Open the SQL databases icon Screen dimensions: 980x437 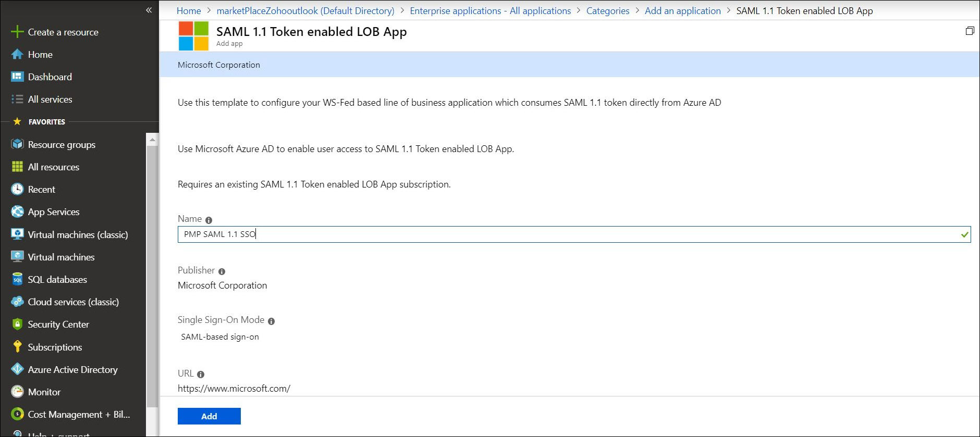coord(17,279)
